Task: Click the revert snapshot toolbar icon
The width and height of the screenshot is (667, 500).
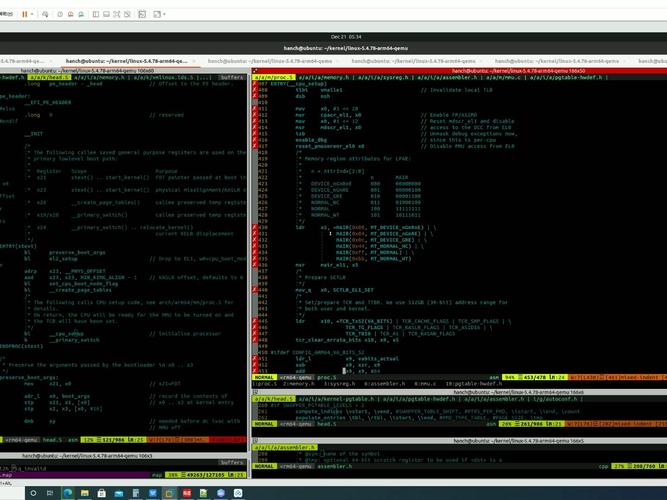Action: (x=71, y=14)
